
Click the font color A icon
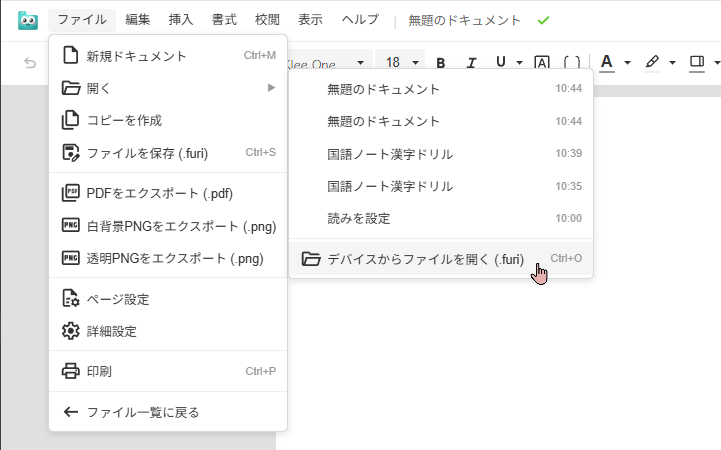click(607, 63)
